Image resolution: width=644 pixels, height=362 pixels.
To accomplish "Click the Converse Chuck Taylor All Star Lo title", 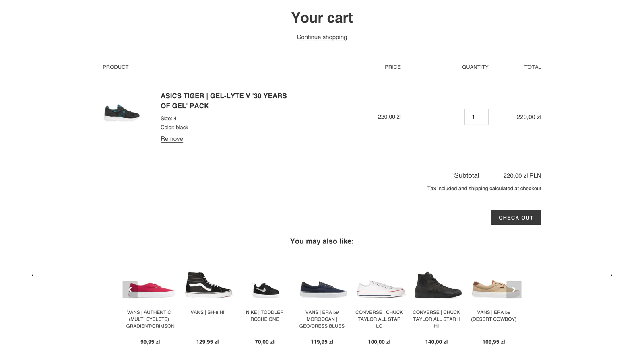I will coord(379,319).
